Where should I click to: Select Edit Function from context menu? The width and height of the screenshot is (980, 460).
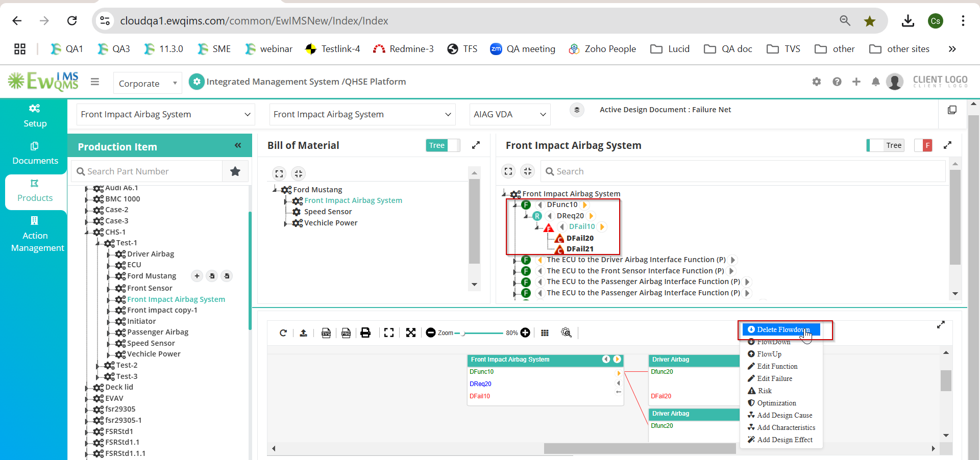click(x=777, y=366)
